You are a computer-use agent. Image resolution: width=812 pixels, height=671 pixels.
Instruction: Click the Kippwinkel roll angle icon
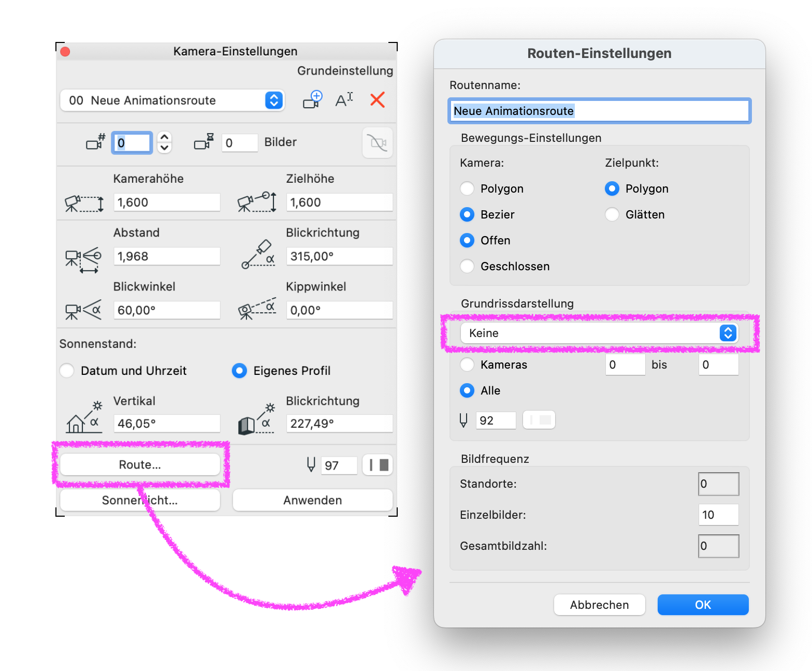click(x=257, y=309)
